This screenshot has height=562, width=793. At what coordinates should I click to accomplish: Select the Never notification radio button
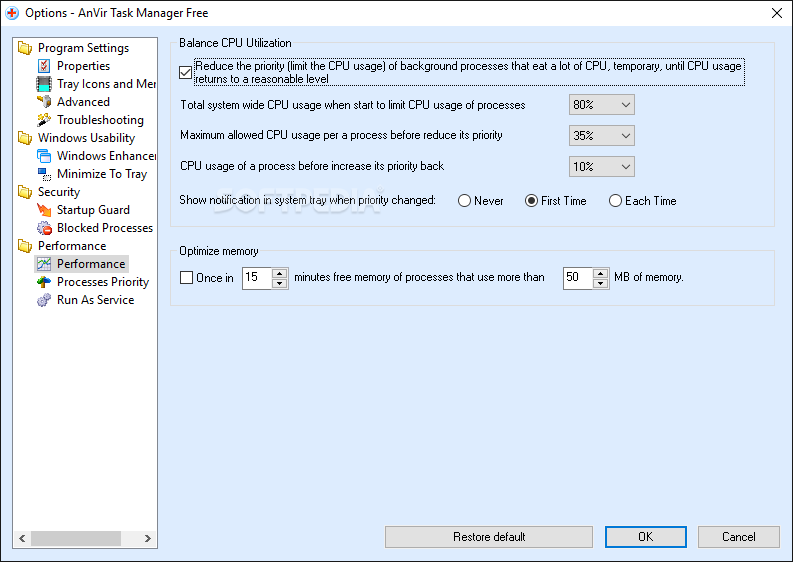[464, 201]
